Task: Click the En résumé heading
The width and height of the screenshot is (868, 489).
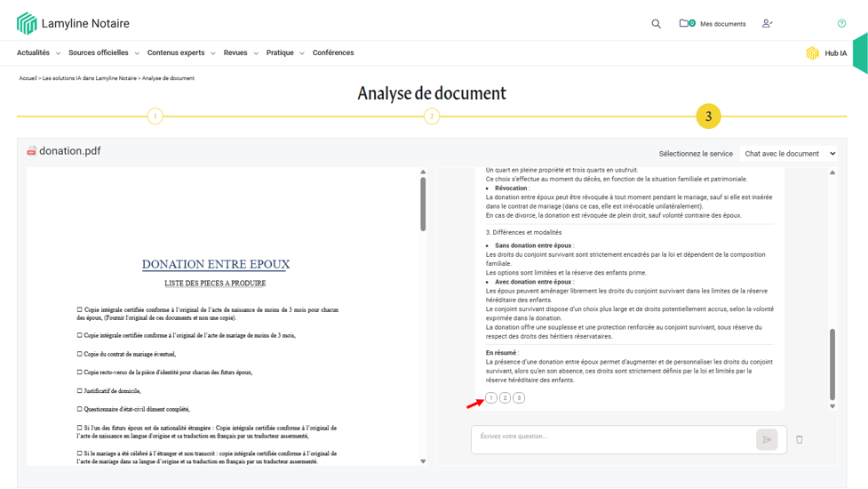Action: (502, 353)
